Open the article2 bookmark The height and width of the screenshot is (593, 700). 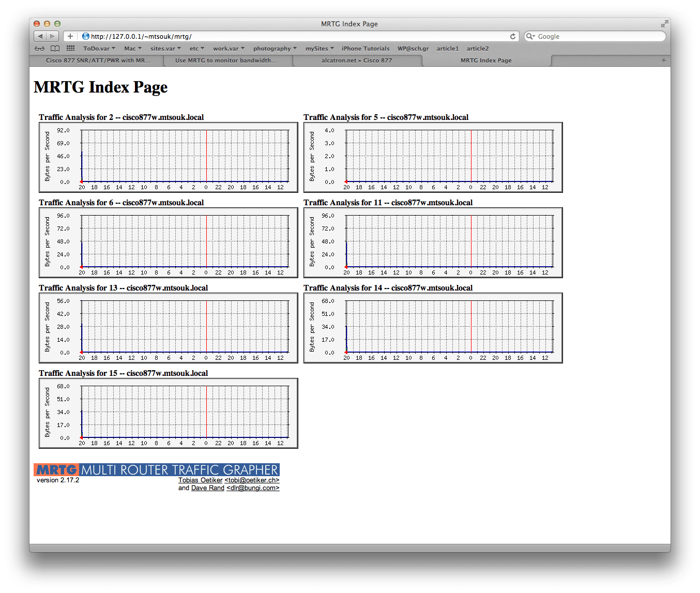click(x=478, y=49)
